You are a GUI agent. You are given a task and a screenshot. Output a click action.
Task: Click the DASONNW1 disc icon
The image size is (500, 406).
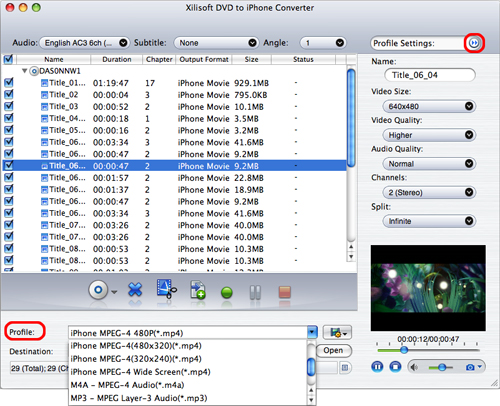pos(34,71)
